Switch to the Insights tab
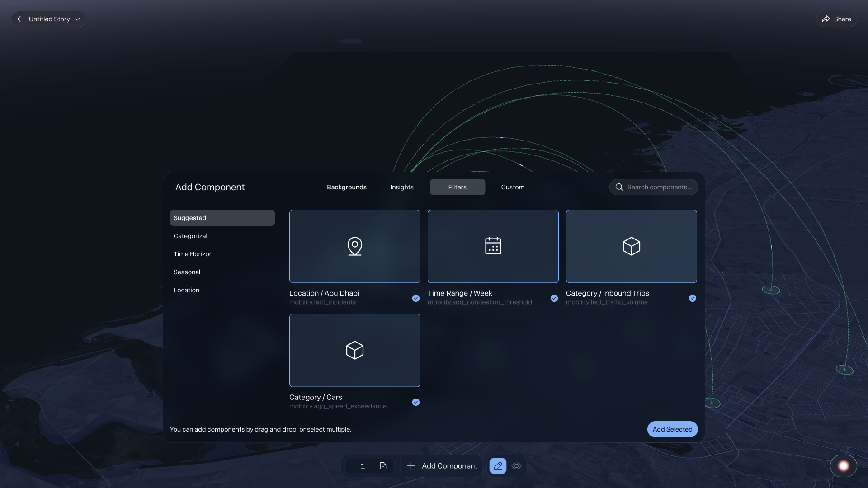Screen dimensions: 868x488 [x=401, y=187]
